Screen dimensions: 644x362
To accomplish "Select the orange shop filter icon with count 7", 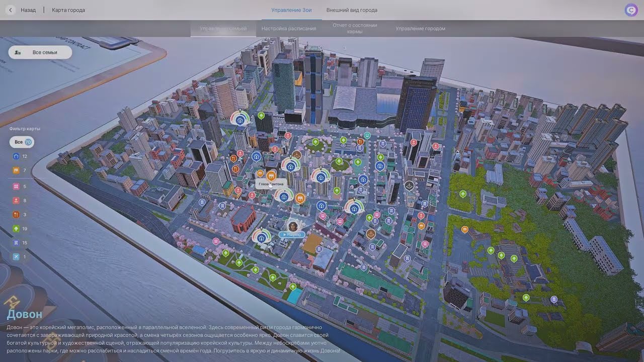I will [x=16, y=170].
